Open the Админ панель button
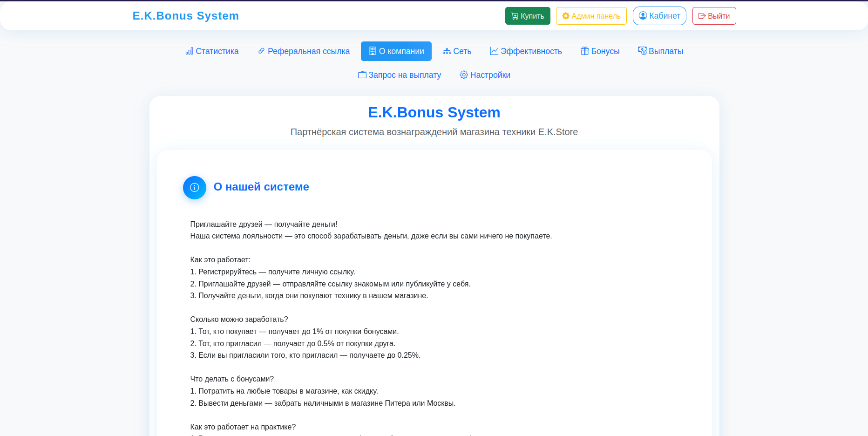 click(591, 16)
